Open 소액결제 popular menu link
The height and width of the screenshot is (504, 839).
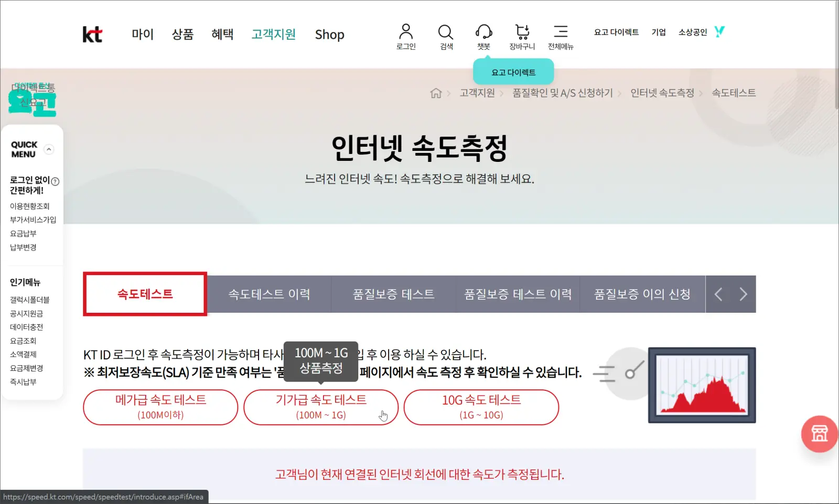[23, 354]
